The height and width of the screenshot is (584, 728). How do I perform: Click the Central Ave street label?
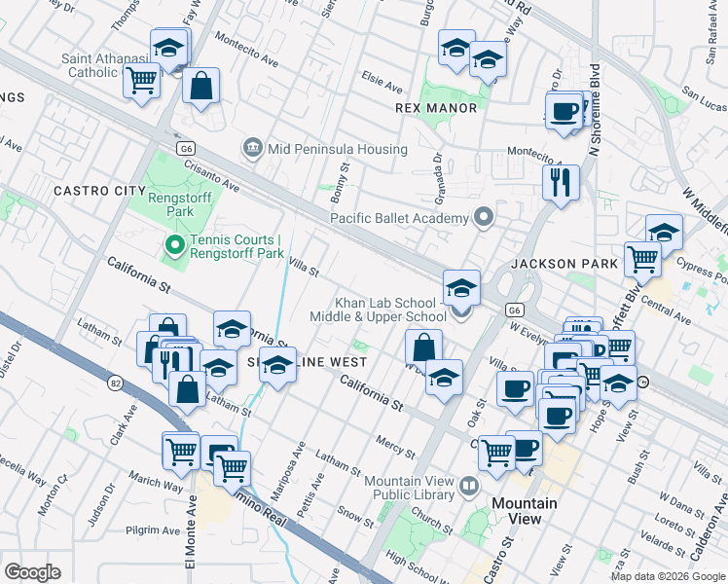[x=667, y=310]
